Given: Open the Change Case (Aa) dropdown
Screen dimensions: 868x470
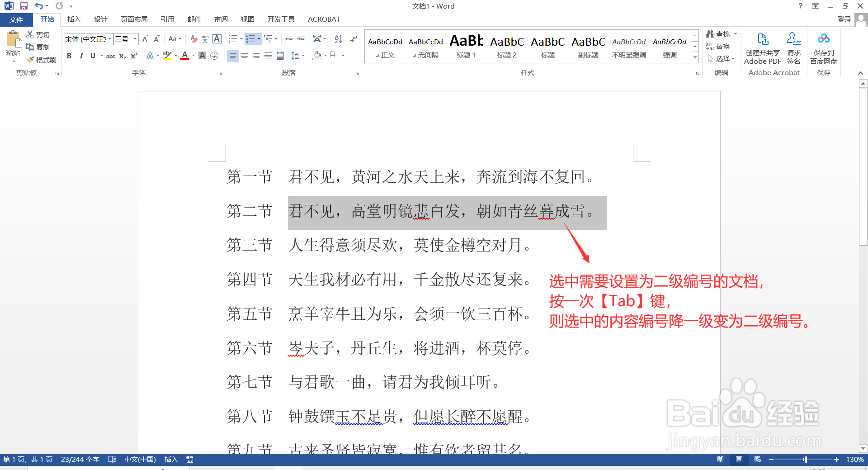Looking at the screenshot, I should pos(175,39).
